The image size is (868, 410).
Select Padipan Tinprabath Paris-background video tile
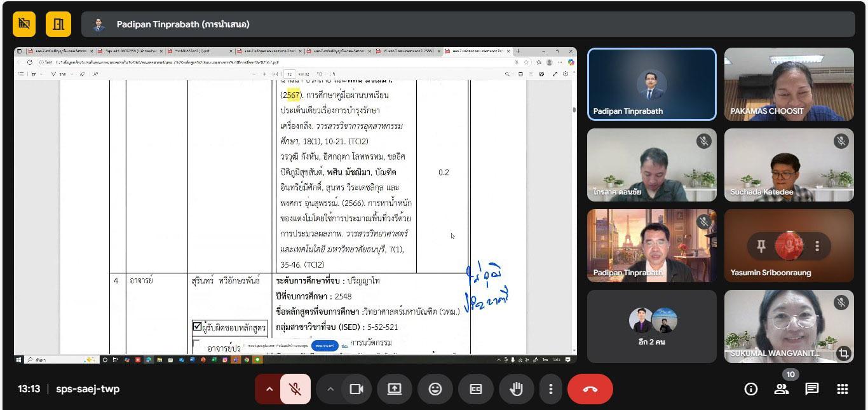tap(652, 245)
